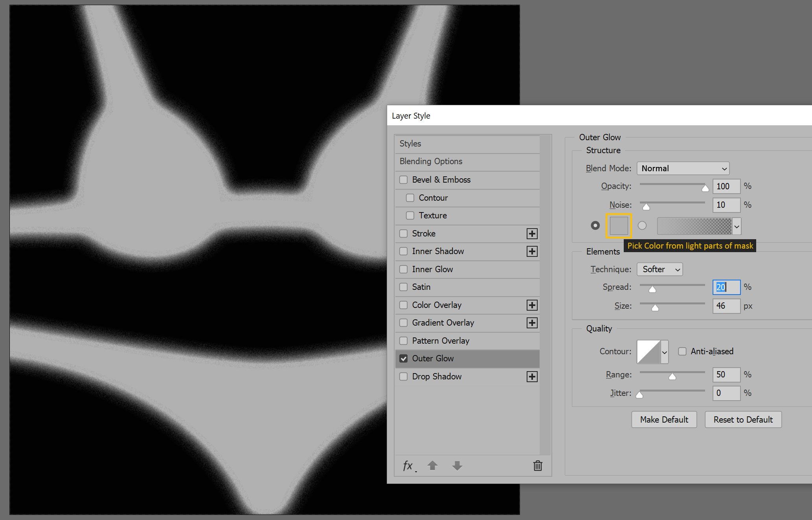Select the solid color glow radio button
This screenshot has height=520, width=812.
tap(595, 225)
